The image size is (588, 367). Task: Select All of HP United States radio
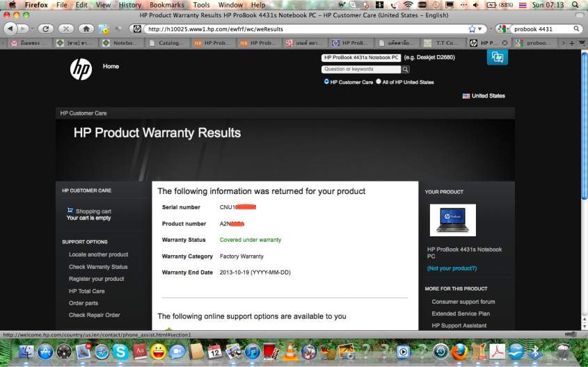click(x=379, y=81)
